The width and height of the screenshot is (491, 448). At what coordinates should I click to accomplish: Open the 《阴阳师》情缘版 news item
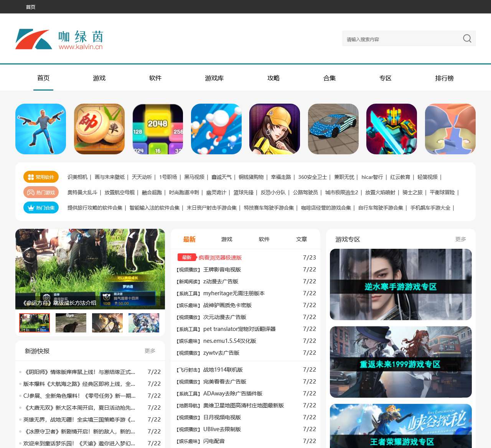79,372
